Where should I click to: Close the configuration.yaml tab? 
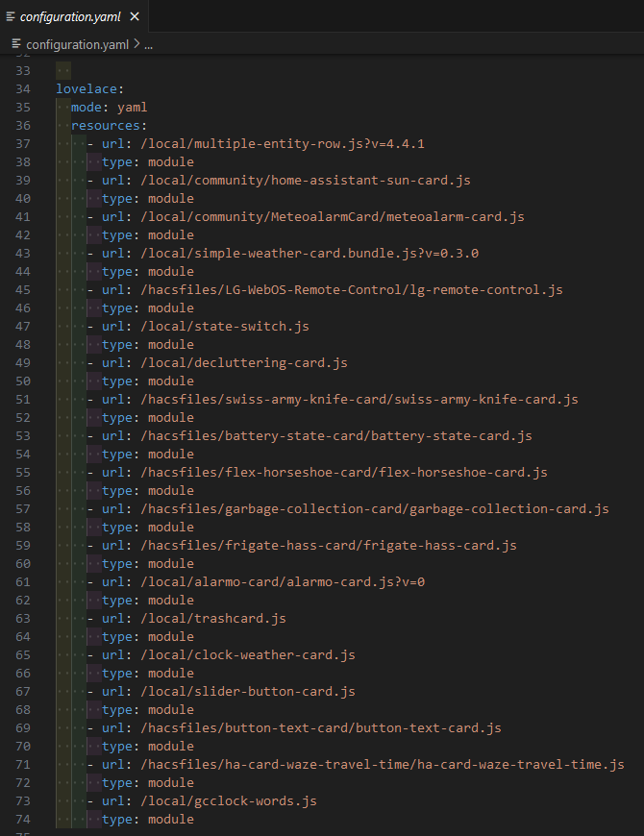[135, 16]
